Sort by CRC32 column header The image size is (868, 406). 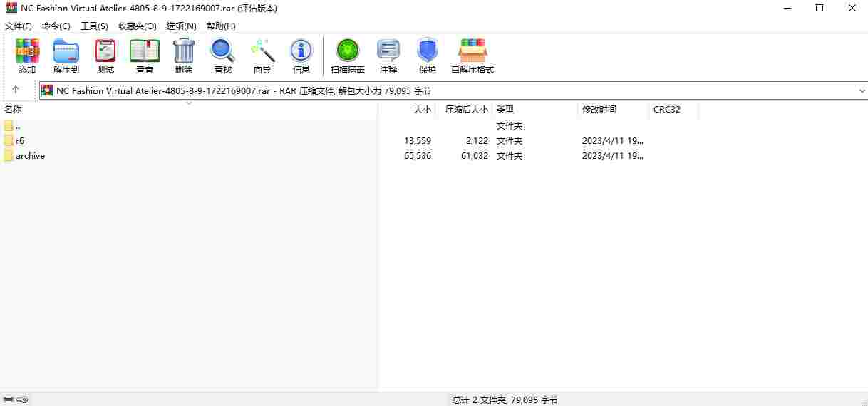point(673,110)
